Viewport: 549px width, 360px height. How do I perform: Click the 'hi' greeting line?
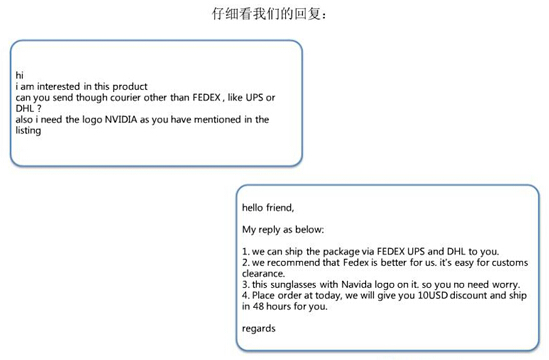point(20,75)
